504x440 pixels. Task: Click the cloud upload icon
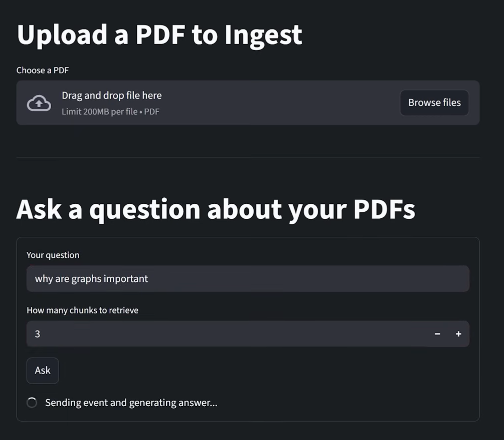coord(39,103)
